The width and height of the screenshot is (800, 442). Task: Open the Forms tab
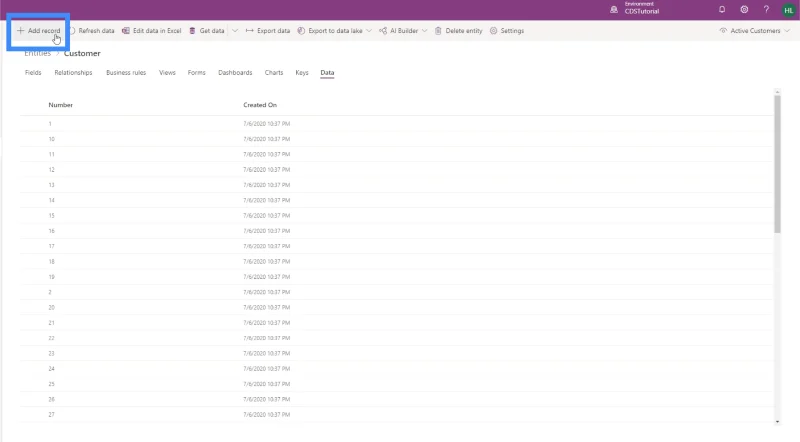coord(196,72)
